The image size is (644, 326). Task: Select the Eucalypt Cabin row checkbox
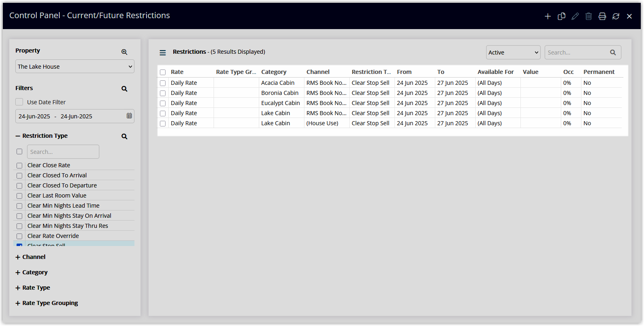[x=163, y=103]
